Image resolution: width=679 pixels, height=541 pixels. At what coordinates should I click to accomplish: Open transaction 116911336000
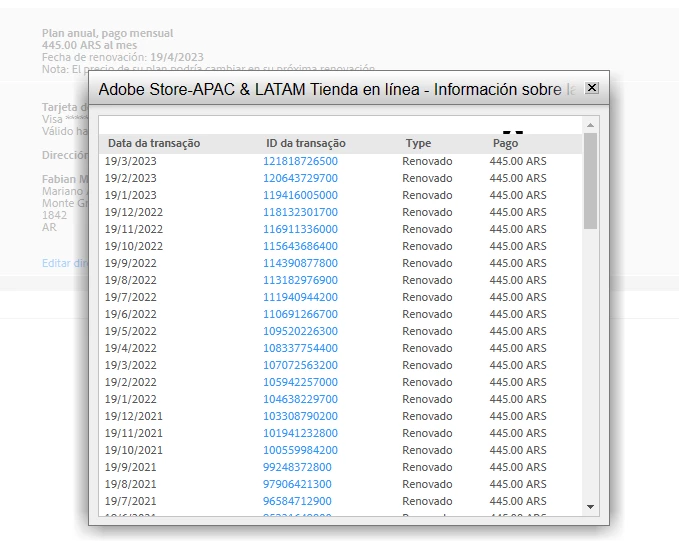300,229
